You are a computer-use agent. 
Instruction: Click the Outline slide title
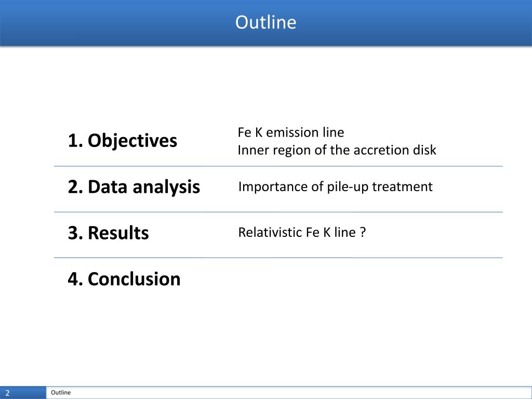coord(265,22)
